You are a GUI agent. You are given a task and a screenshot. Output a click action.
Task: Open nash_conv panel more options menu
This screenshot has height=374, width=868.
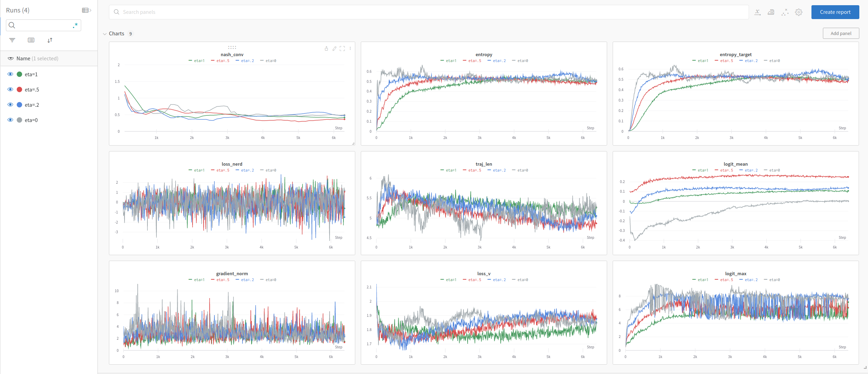click(350, 49)
